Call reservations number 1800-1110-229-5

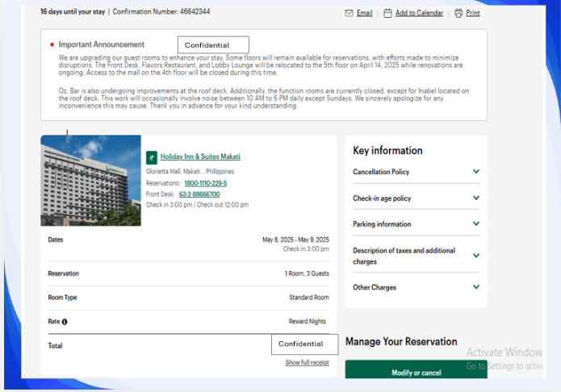click(205, 183)
